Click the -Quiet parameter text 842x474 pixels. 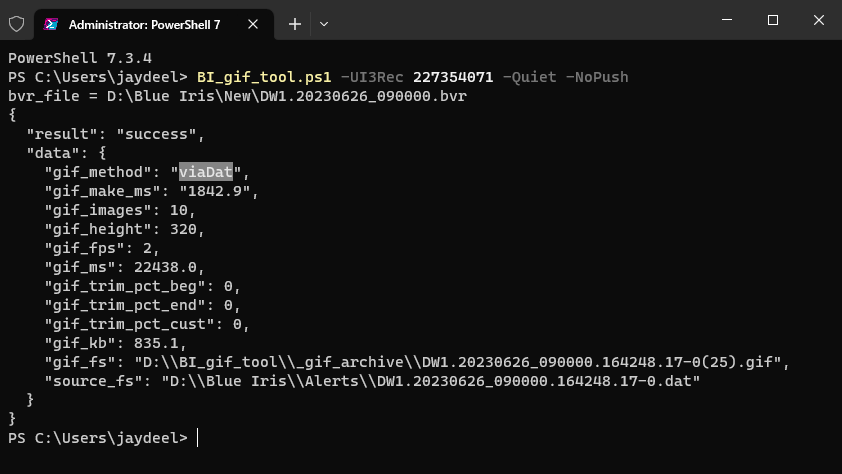point(529,77)
